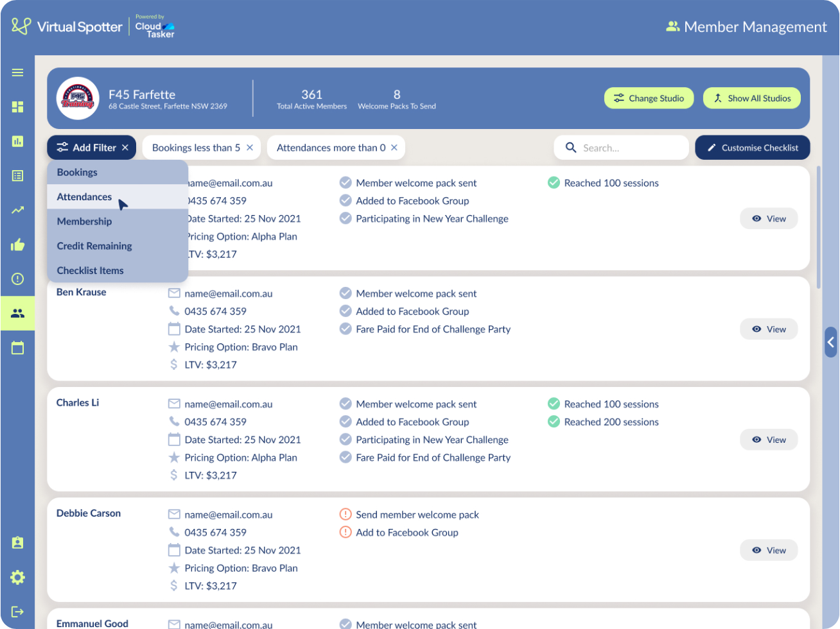Open the Change Studio selector
Screen dimensions: 840x629
[x=649, y=98]
